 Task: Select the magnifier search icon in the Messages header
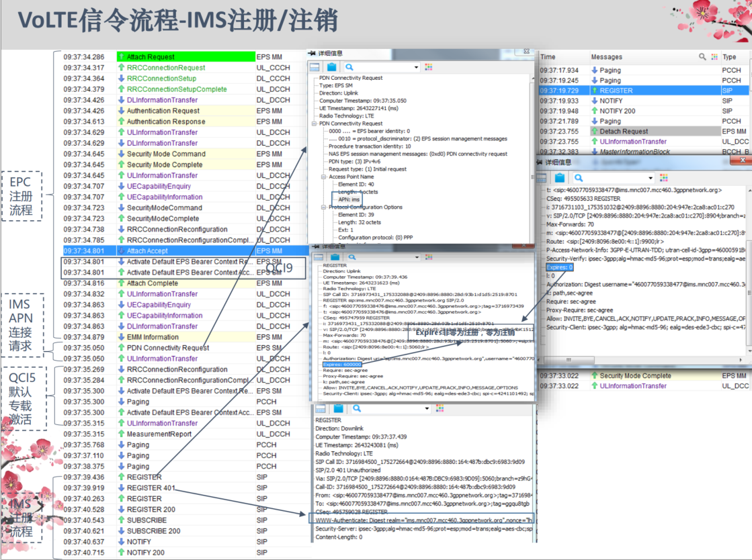(x=702, y=56)
